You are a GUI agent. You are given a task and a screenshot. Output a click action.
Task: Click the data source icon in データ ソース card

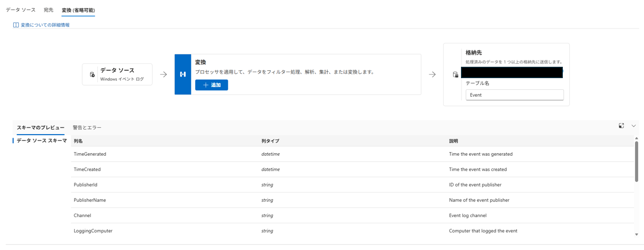pyautogui.click(x=92, y=75)
